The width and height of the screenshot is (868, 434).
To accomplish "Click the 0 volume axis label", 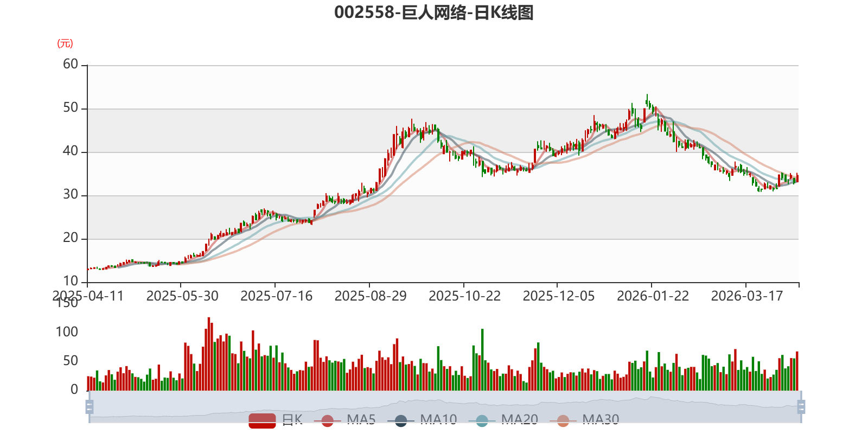I will pyautogui.click(x=74, y=390).
